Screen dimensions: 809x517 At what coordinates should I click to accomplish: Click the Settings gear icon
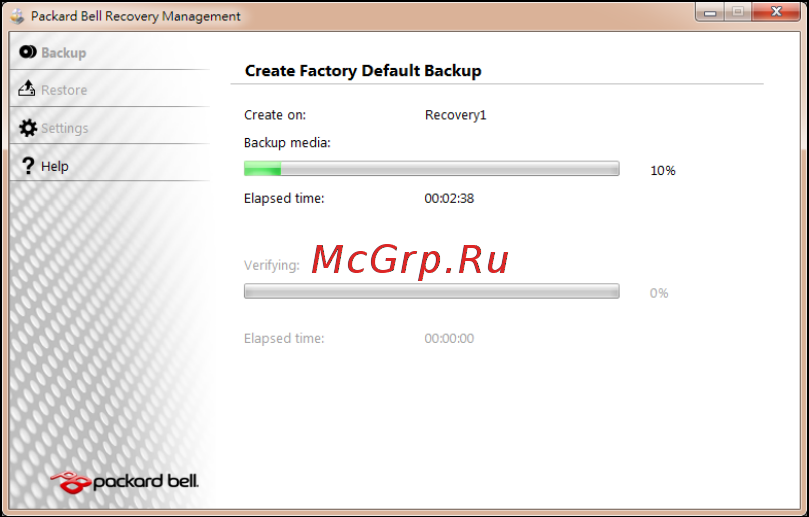28,127
